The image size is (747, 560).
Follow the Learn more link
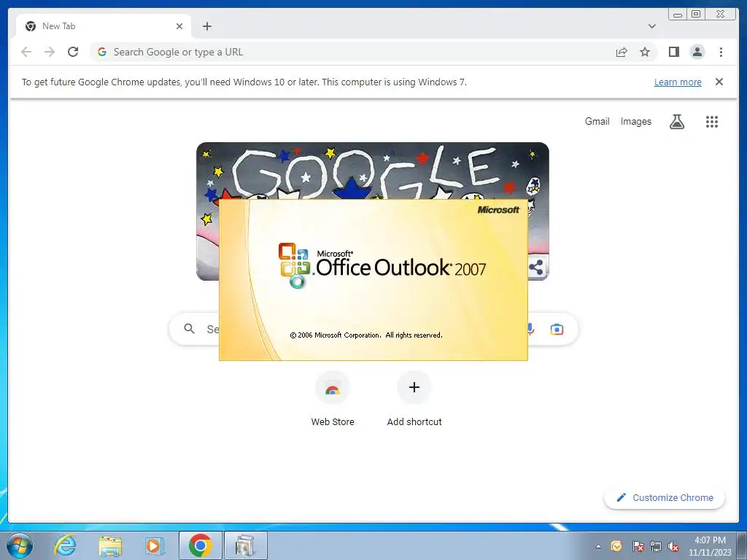point(678,82)
